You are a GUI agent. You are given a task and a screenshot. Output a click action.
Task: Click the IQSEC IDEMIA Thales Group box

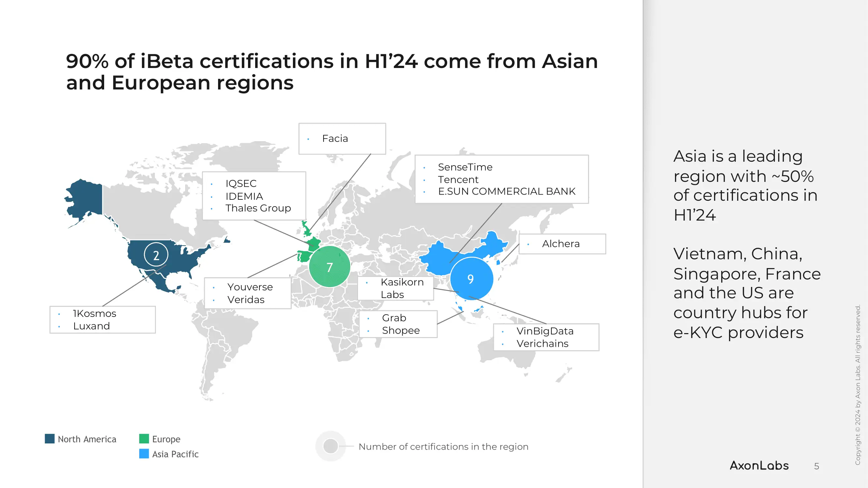click(254, 196)
